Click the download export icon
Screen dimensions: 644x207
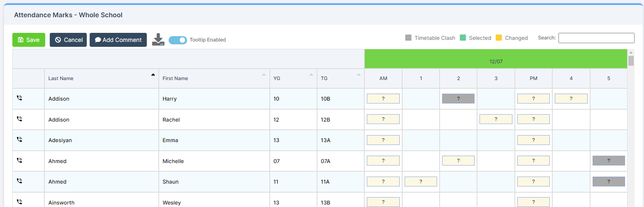click(158, 40)
